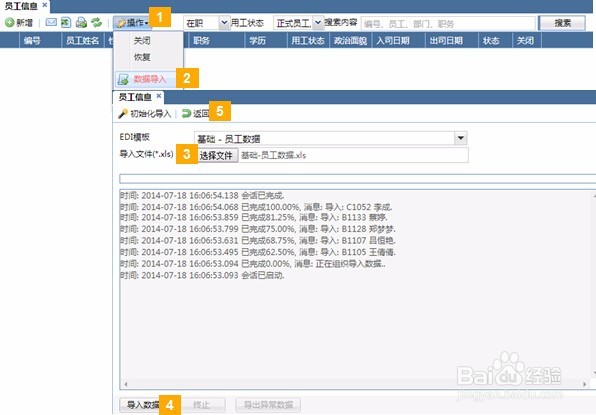This screenshot has width=596, height=415.
Task: Click the log line 正在组织导入数据
Action: click(253, 264)
